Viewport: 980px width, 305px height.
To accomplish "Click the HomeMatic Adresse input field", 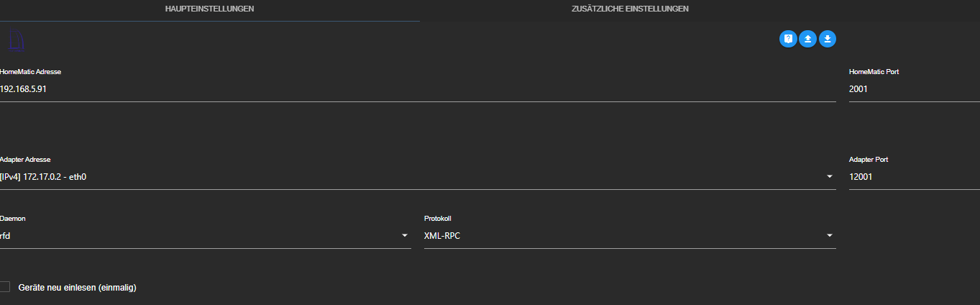I will 417,89.
